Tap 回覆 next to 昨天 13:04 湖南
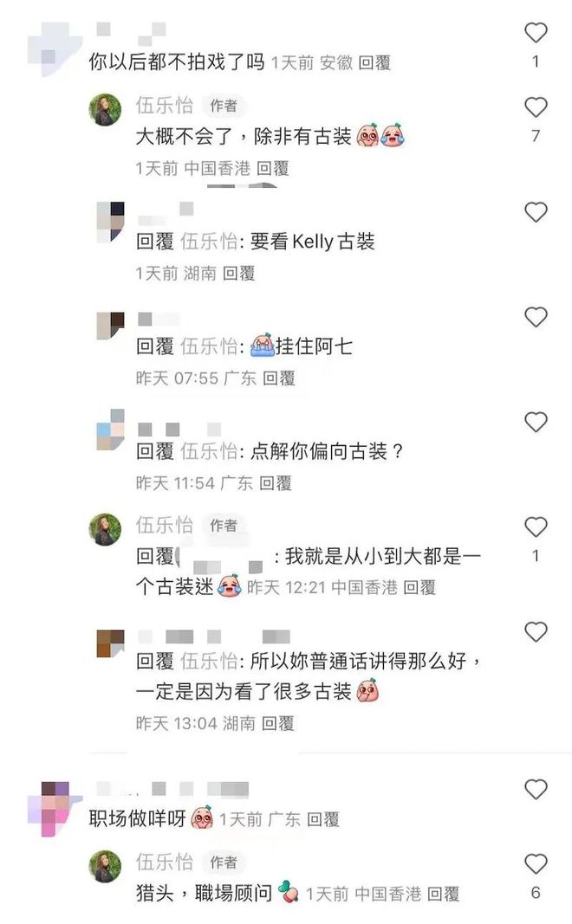 pos(277,723)
